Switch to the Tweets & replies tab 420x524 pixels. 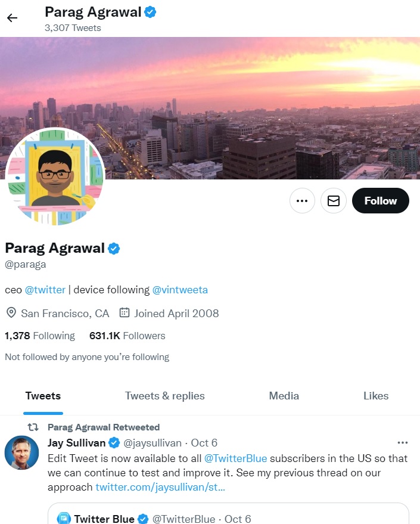[x=165, y=396]
